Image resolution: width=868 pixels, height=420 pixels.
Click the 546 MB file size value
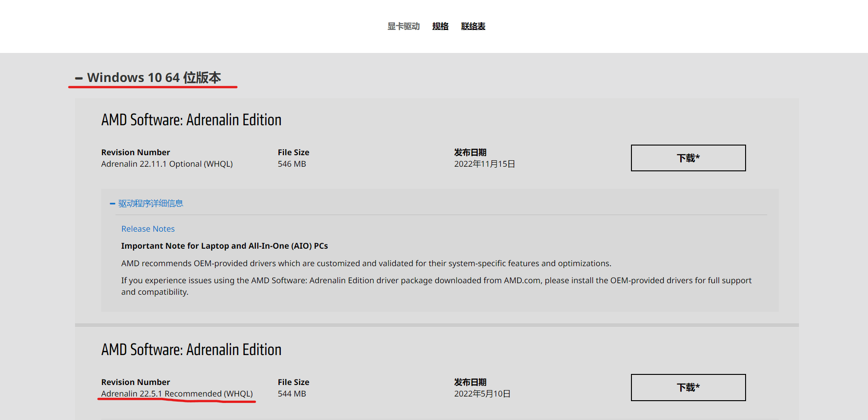pyautogui.click(x=292, y=164)
